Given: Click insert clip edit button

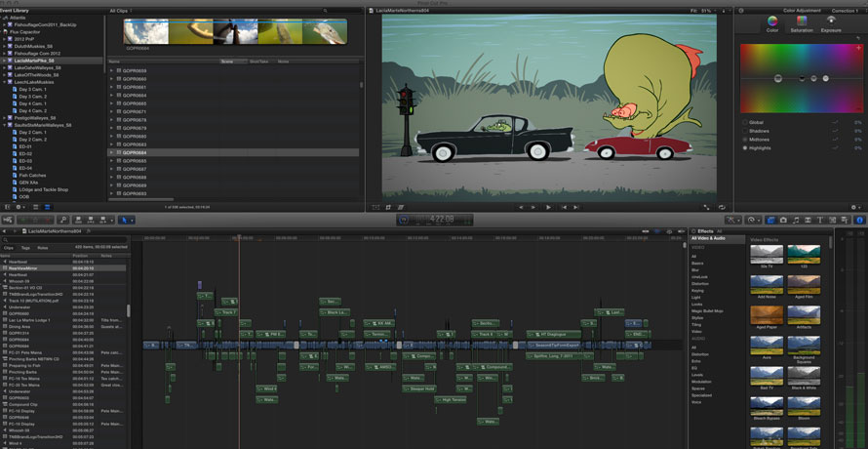Looking at the screenshot, I should 91,220.
